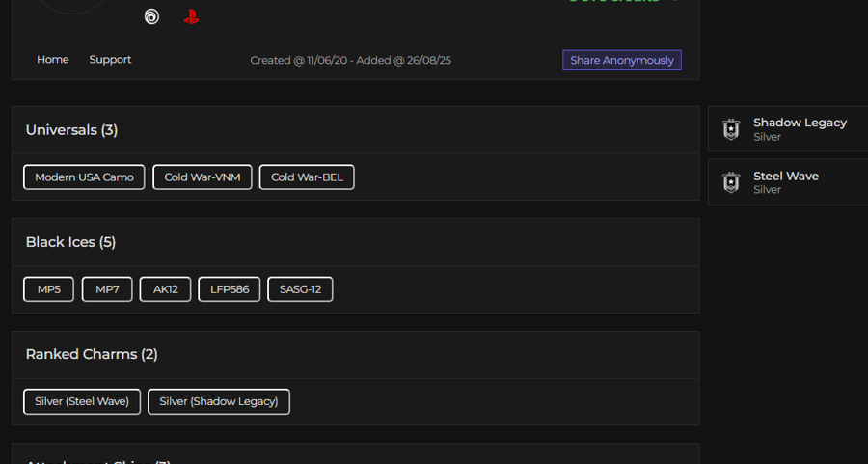
Task: Click the Black Ices (5) section heading
Action: [x=70, y=242]
